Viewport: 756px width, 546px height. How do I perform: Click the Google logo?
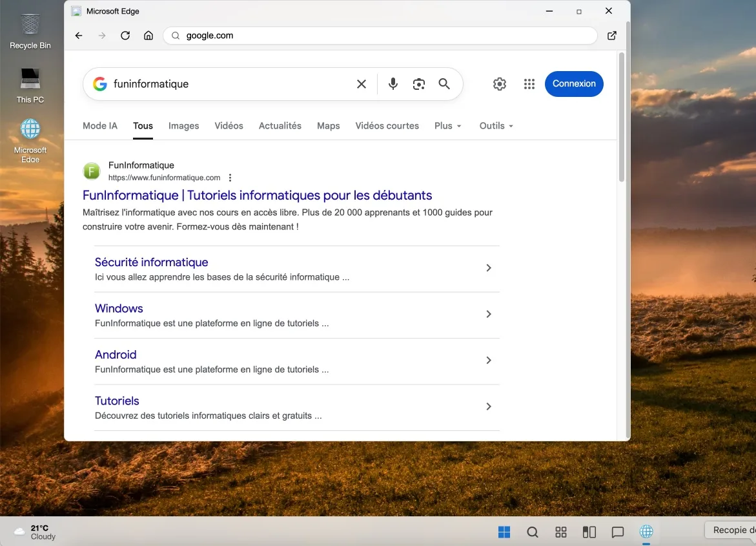click(100, 84)
